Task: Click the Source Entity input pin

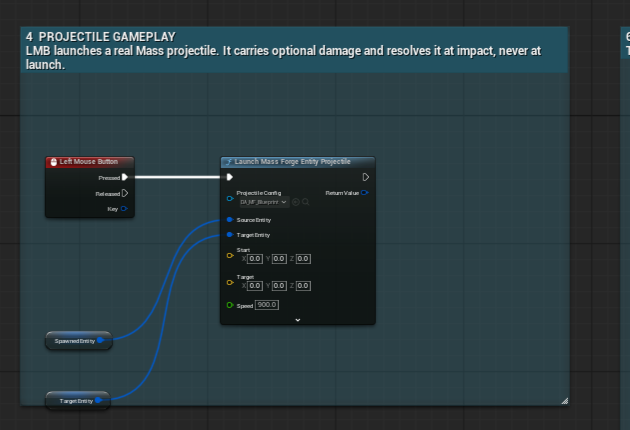Action: [230, 220]
